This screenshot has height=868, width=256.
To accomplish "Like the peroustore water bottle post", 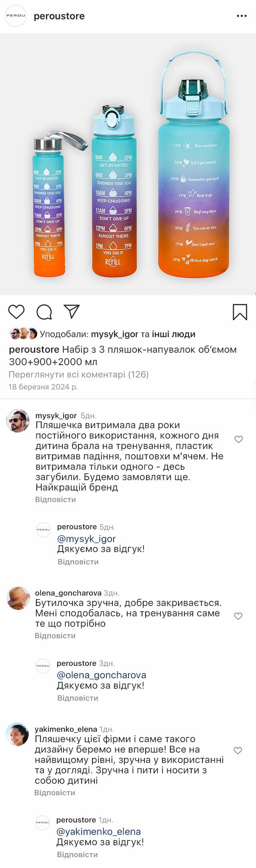I will 16,312.
